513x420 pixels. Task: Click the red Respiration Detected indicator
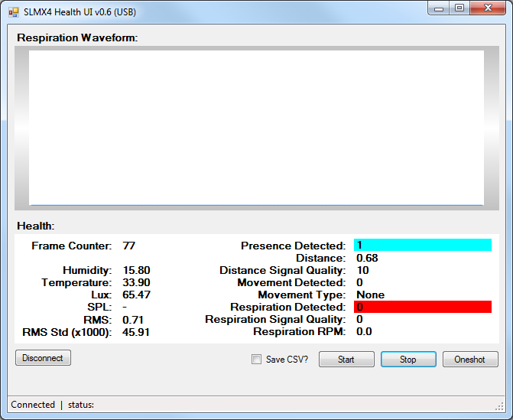(x=423, y=307)
